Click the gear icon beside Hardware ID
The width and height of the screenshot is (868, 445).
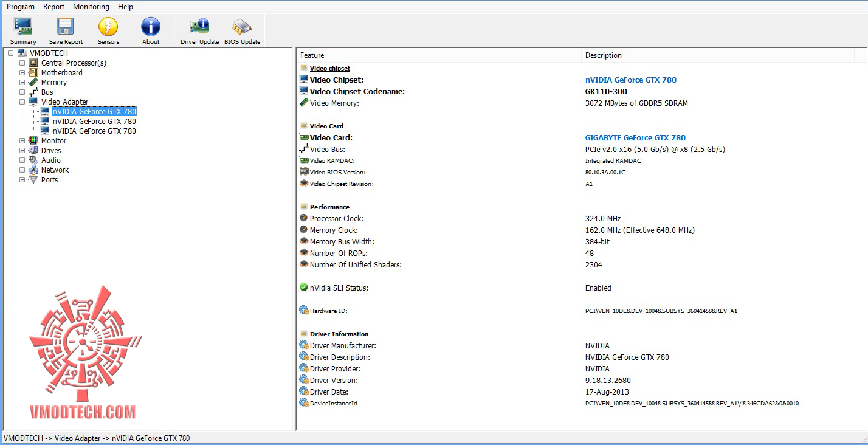click(x=304, y=311)
